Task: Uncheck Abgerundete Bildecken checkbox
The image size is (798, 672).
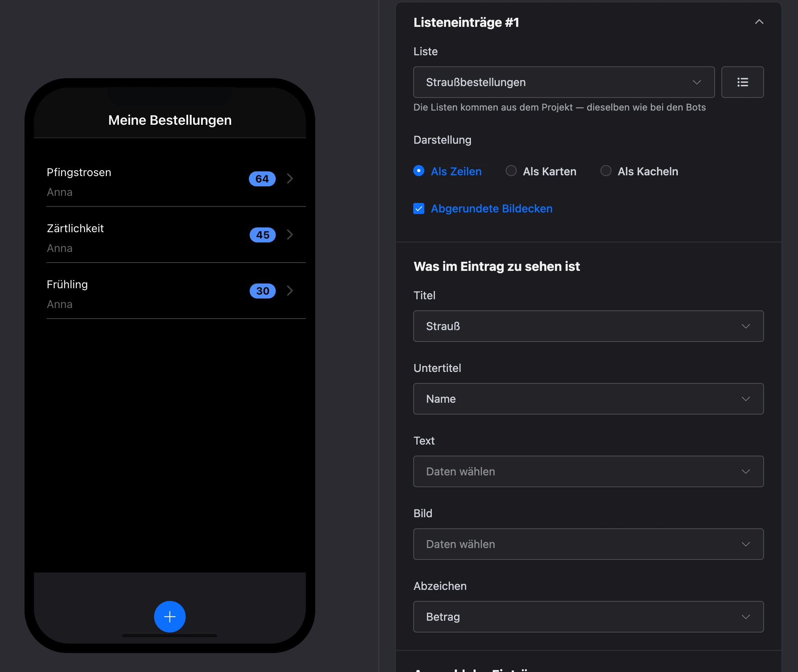Action: [x=419, y=208]
